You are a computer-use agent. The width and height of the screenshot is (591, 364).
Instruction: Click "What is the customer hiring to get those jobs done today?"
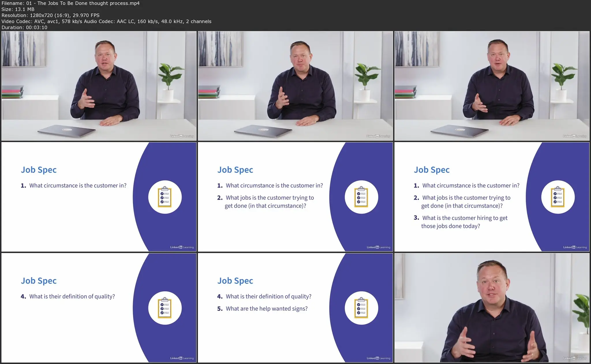pos(464,222)
